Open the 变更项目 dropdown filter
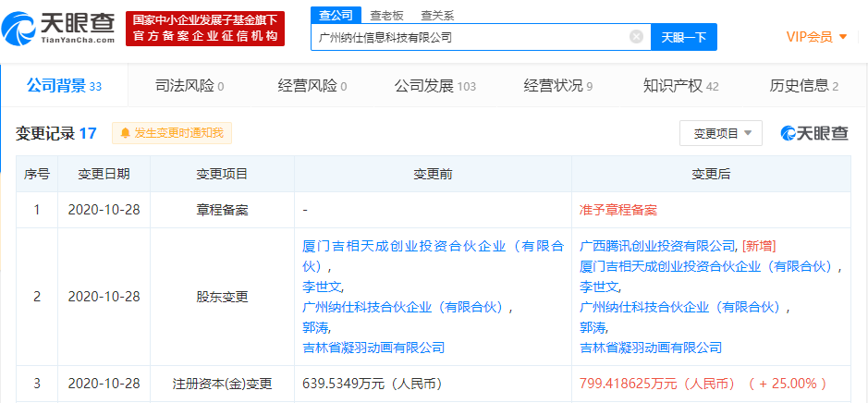The image size is (868, 403). point(721,133)
